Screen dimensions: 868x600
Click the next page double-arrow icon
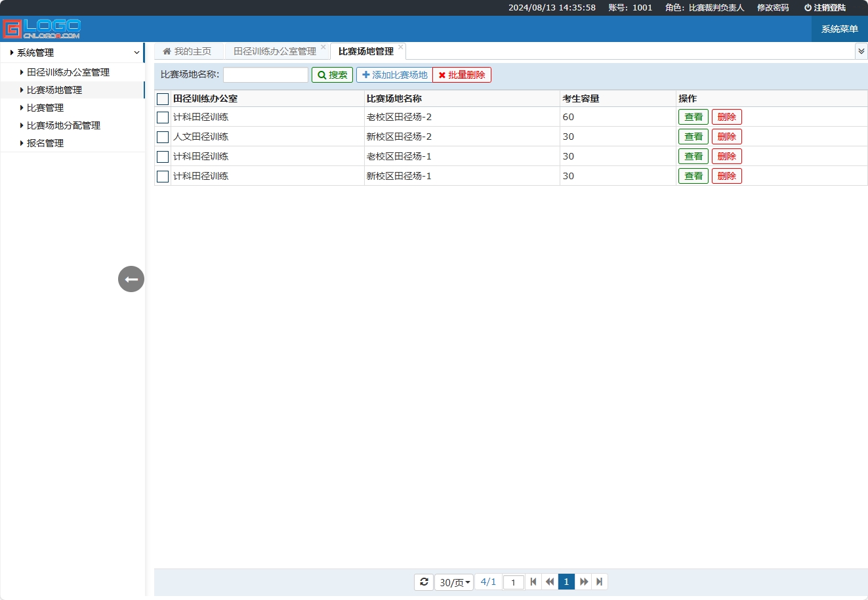(x=583, y=582)
